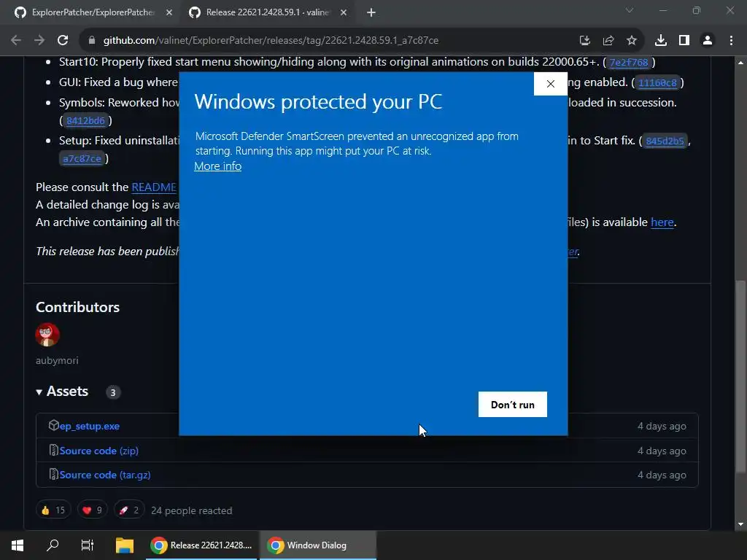Open the Windows Start menu
747x560 pixels.
click(x=18, y=545)
